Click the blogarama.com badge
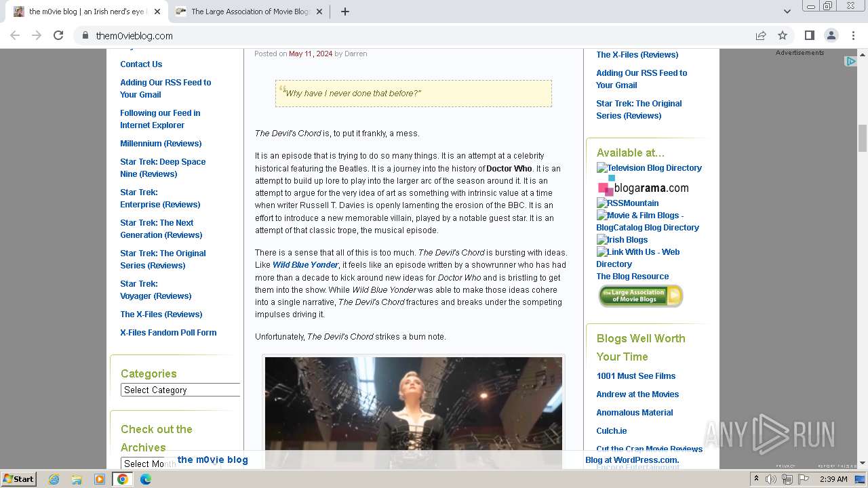Viewport: 868px width, 488px height. [643, 186]
